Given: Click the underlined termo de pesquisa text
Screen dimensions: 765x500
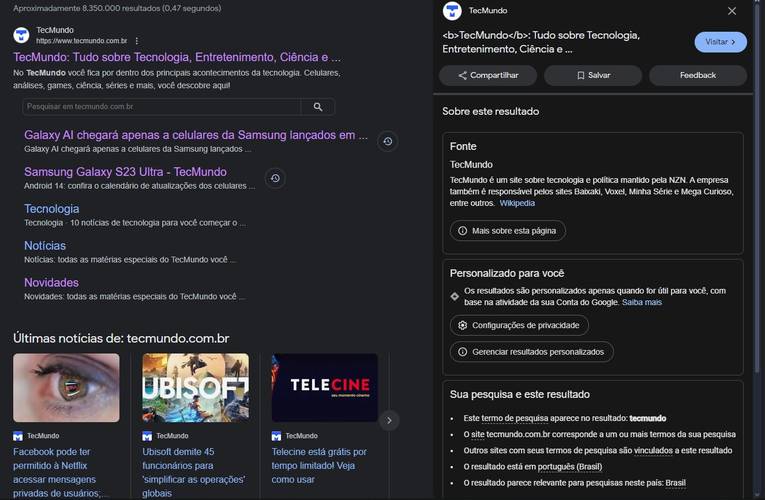Looking at the screenshot, I should pyautogui.click(x=514, y=419).
